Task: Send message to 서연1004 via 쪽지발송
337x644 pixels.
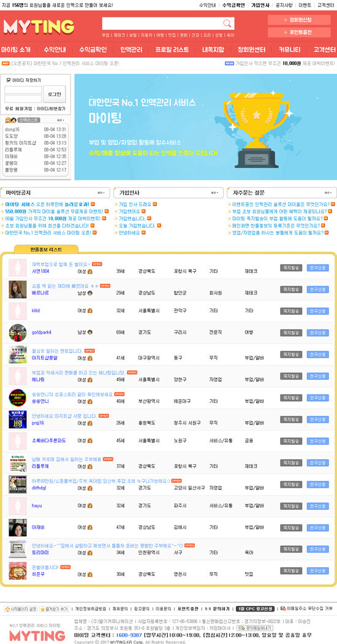Action: 291,268
